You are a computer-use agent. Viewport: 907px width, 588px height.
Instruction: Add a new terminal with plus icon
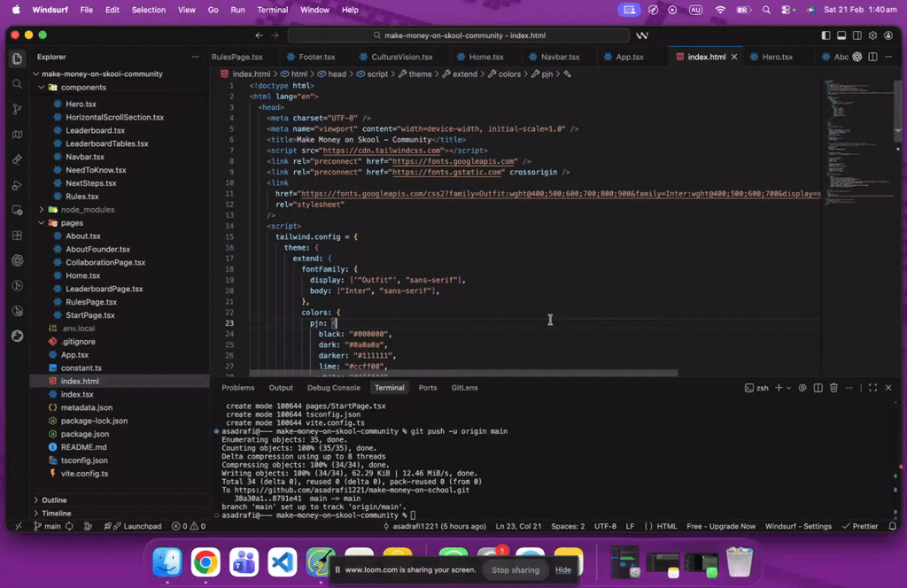click(x=779, y=387)
